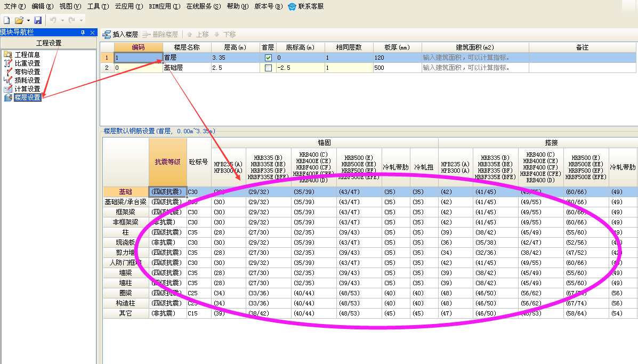Viewport: 638px width, 364px height.
Task: Click 删除楼层 button
Action: (x=160, y=35)
